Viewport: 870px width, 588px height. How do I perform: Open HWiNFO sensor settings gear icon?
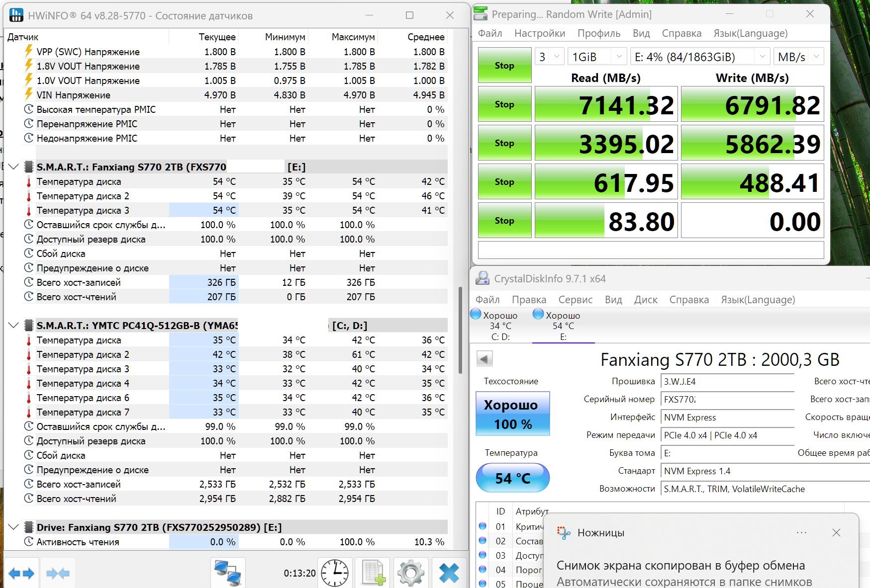(x=411, y=573)
